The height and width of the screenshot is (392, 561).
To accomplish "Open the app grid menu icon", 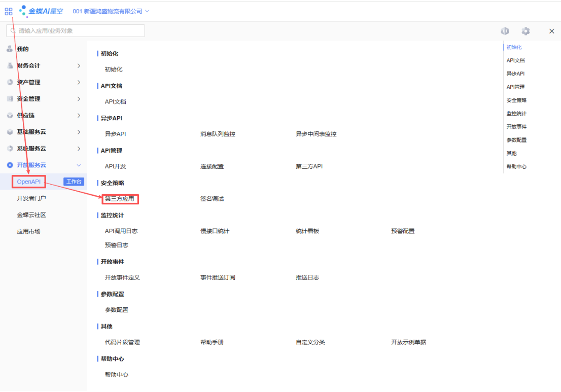I will coord(9,11).
